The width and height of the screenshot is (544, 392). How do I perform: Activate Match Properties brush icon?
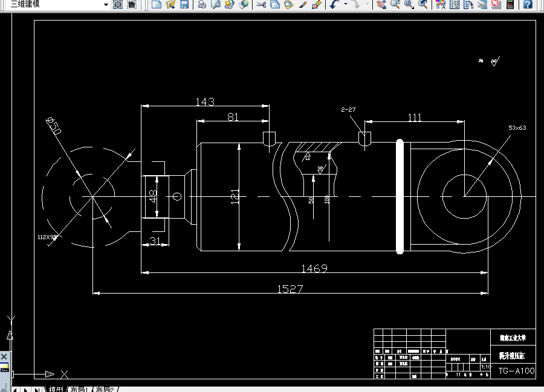tap(303, 4)
